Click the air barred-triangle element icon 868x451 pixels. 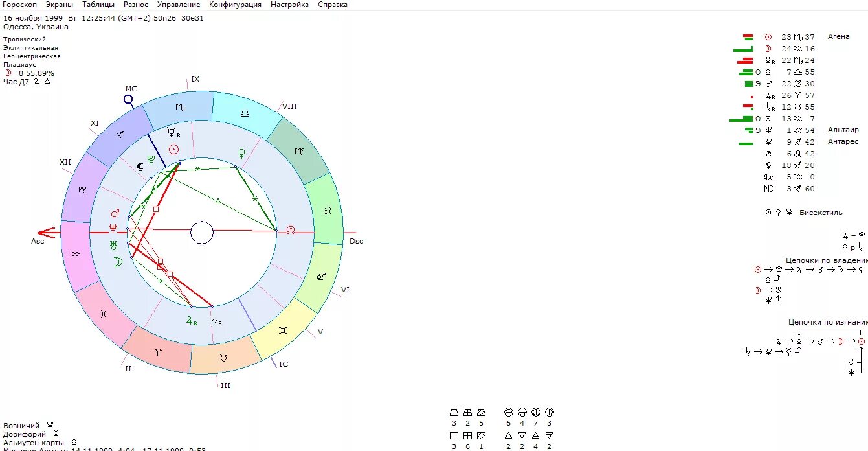(535, 435)
